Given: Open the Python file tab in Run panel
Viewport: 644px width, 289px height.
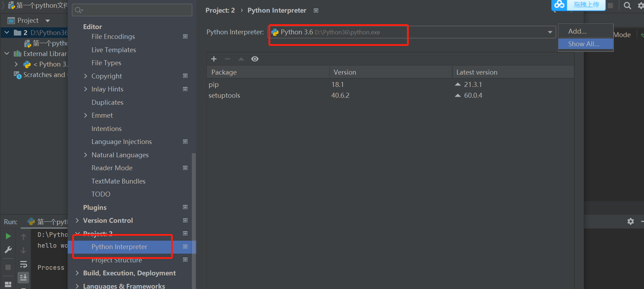Looking at the screenshot, I should [48, 222].
